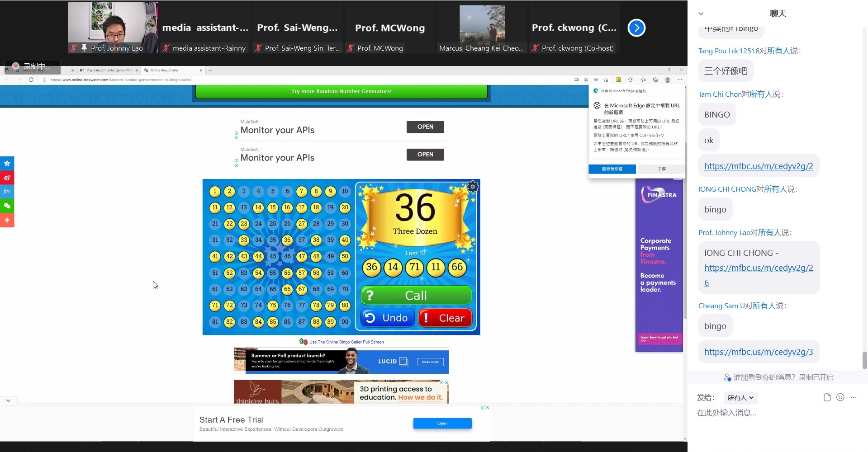Image resolution: width=868 pixels, height=452 pixels.
Task: Select Marcus Cheang Kei Cheong video thumbnail
Action: 482,28
